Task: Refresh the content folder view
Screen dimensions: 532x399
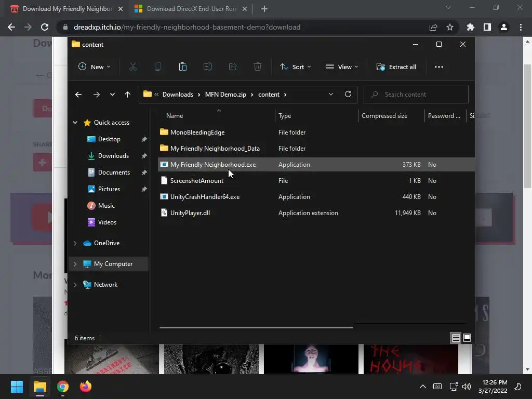Action: point(348,95)
